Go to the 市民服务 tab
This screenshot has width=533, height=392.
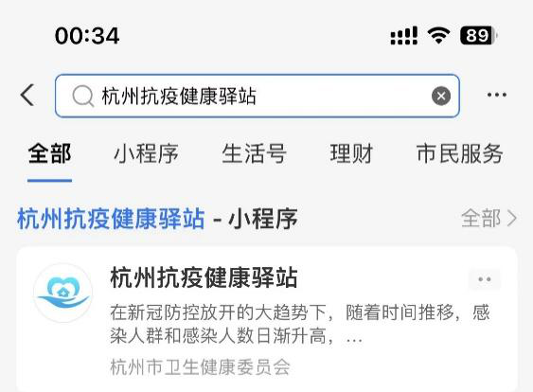pos(459,153)
